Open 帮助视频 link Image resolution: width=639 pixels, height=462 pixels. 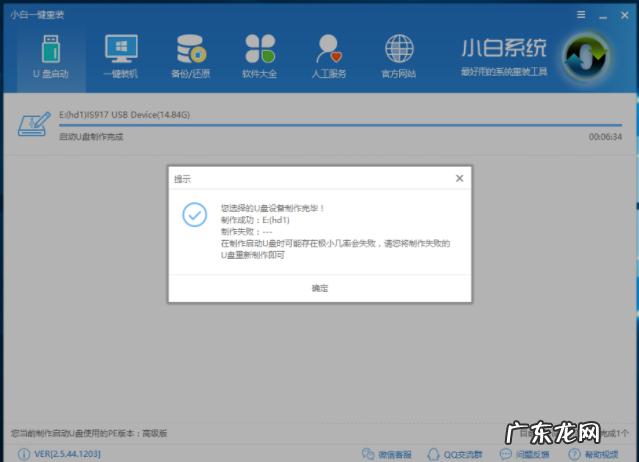593,454
